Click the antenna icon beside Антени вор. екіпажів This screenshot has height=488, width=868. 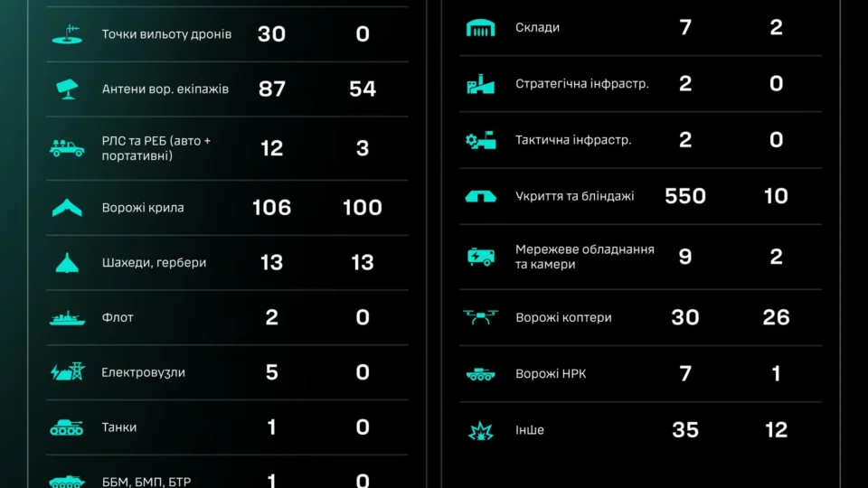(67, 89)
